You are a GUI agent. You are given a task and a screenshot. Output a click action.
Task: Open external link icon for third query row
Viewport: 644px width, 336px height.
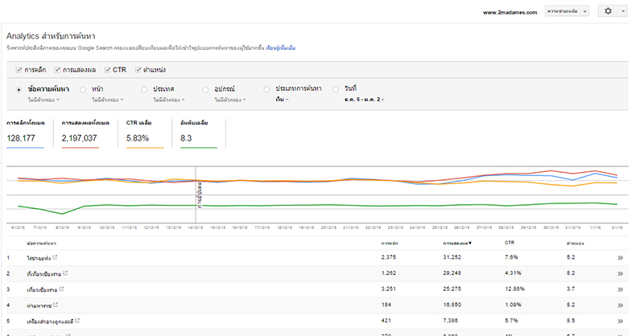62,288
